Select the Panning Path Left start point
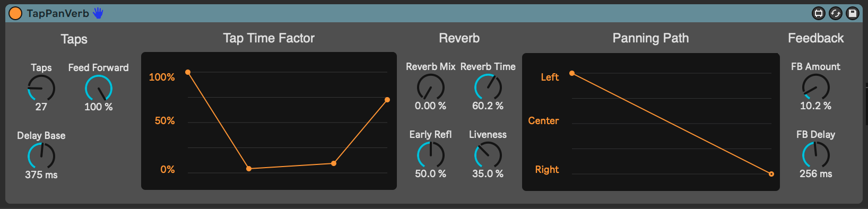The height and width of the screenshot is (209, 868). pyautogui.click(x=572, y=73)
